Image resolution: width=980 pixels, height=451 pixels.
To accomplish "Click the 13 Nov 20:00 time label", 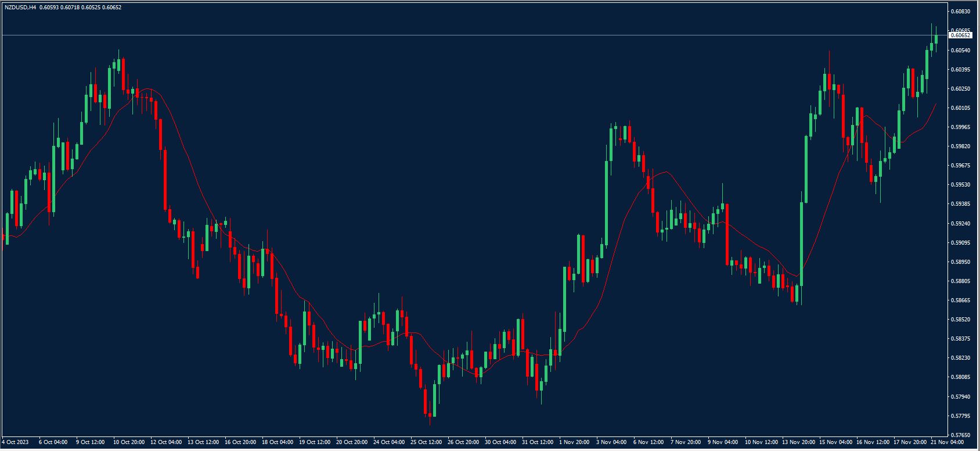I will [x=798, y=442].
